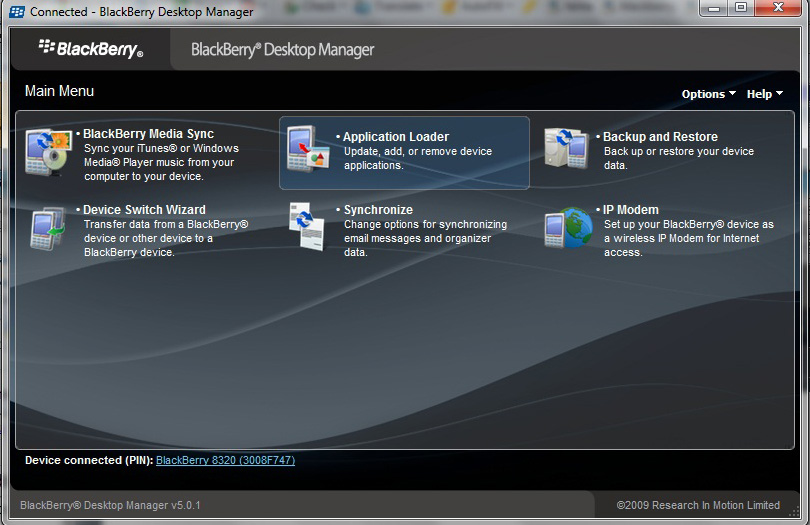Click the 'Set up your BlackBerry® device as' text

coord(689,224)
